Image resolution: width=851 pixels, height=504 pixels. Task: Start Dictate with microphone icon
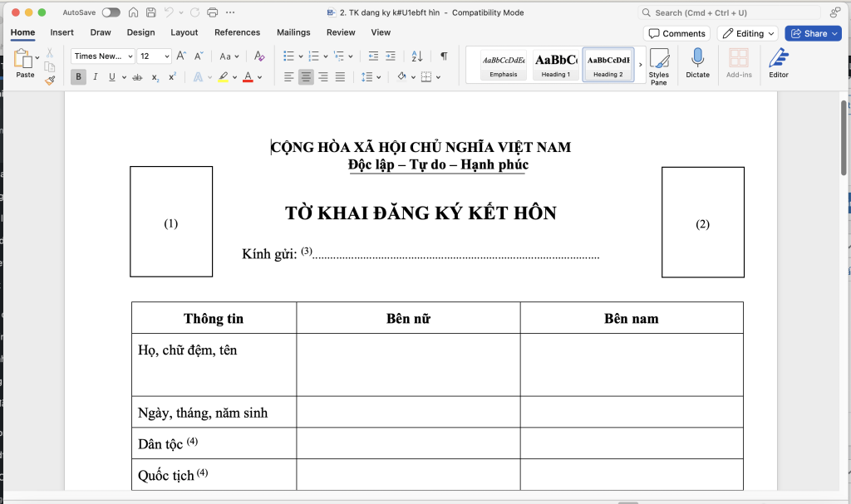[x=698, y=64]
